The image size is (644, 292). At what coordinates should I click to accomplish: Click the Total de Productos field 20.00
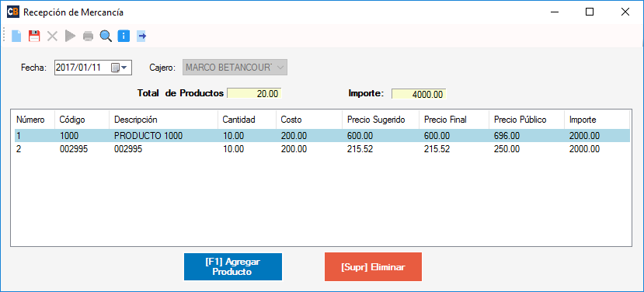tap(254, 94)
